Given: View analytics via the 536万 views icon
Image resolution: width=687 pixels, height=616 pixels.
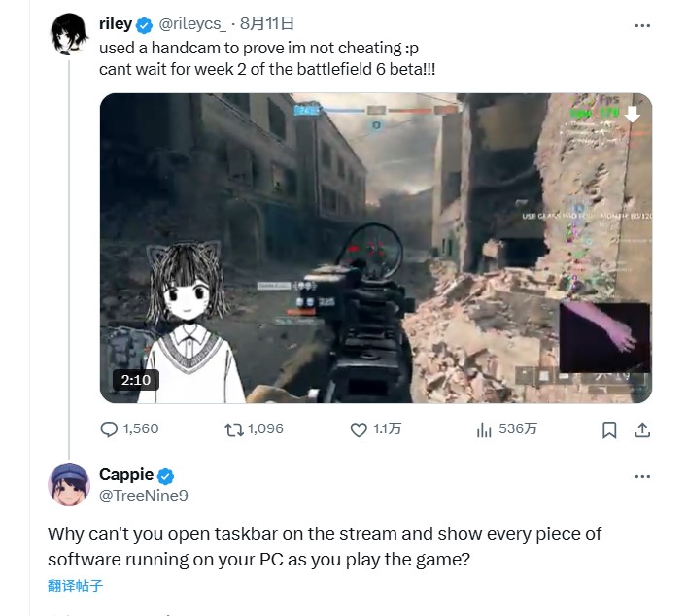Looking at the screenshot, I should [484, 429].
